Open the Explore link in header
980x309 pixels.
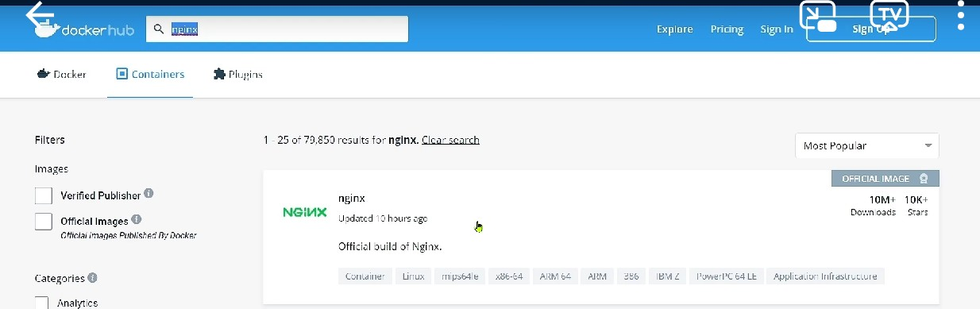pyautogui.click(x=675, y=29)
